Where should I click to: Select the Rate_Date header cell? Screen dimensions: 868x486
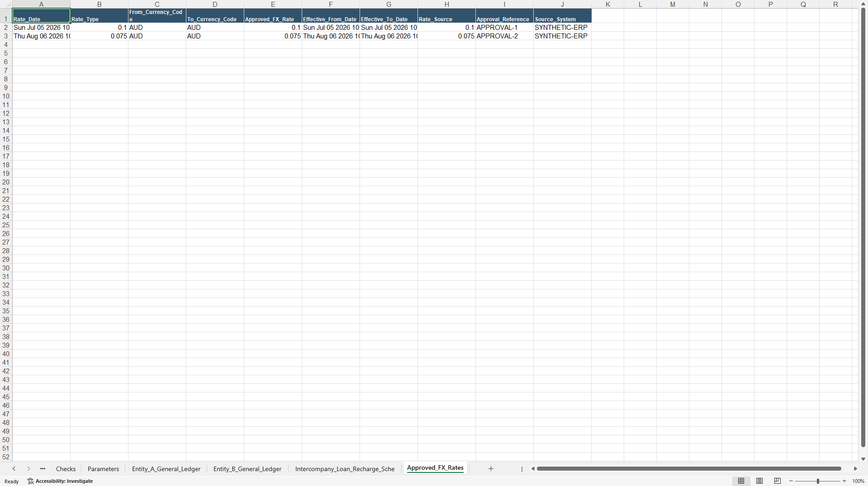tap(41, 16)
